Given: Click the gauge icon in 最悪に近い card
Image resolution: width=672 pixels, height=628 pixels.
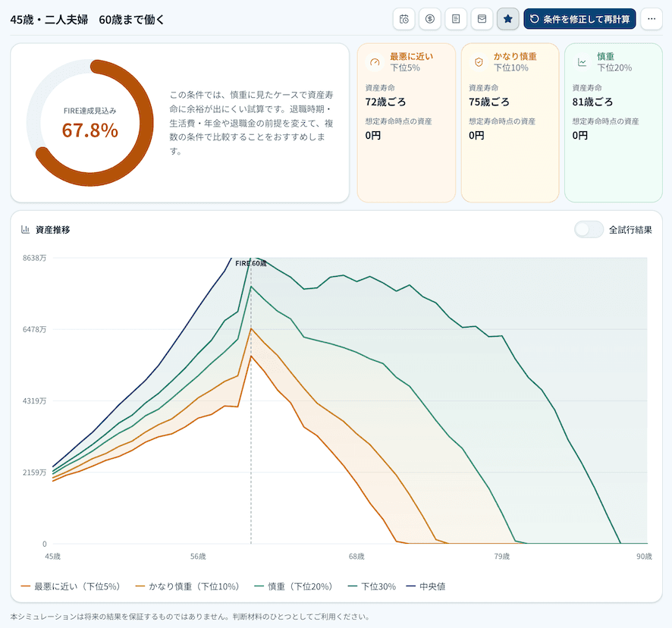Looking at the screenshot, I should (375, 62).
